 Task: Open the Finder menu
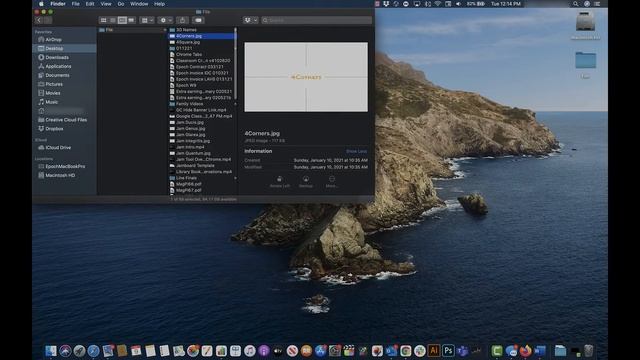coord(58,4)
